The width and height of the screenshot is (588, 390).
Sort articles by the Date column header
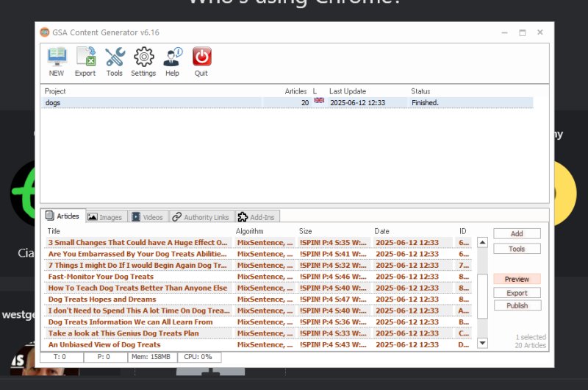coord(381,231)
